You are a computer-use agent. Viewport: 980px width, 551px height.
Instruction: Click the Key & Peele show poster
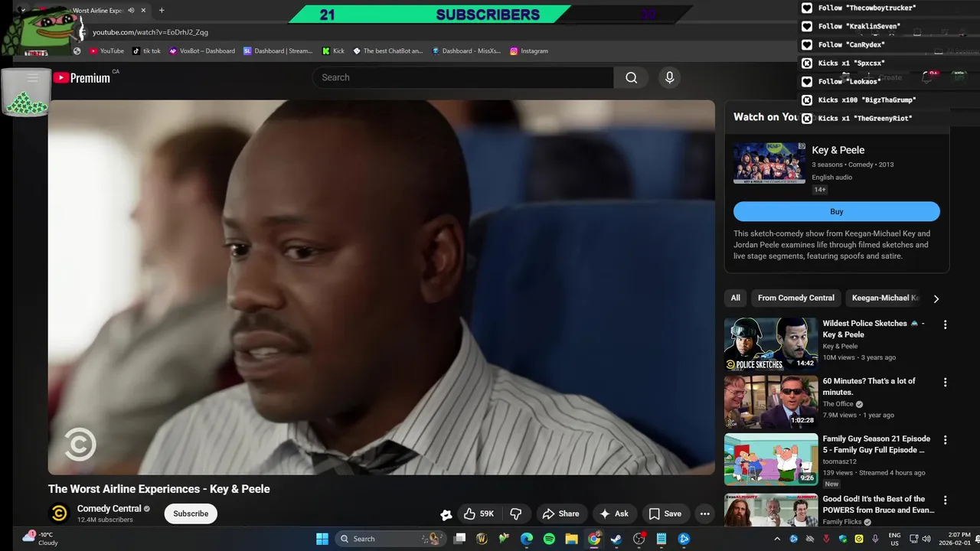pos(769,163)
